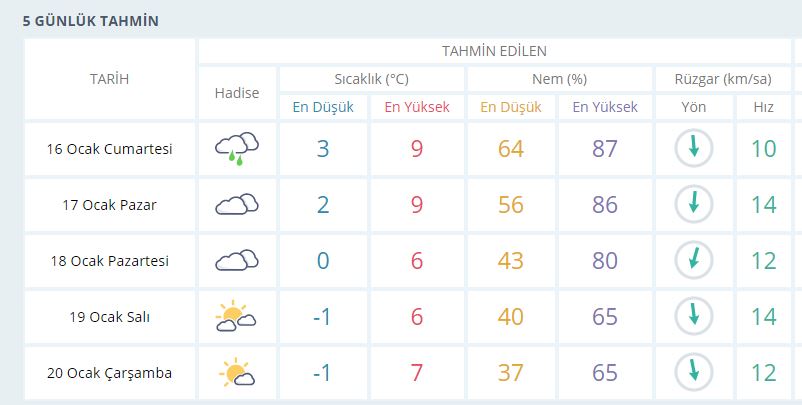Click the Nem (%) header

pyautogui.click(x=559, y=79)
